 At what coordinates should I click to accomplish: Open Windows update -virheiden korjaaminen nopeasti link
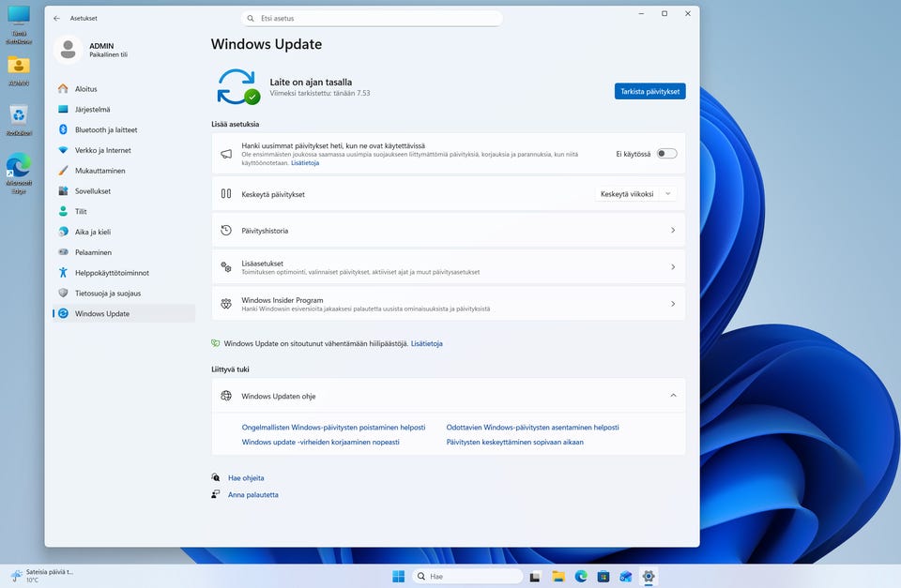pos(320,442)
